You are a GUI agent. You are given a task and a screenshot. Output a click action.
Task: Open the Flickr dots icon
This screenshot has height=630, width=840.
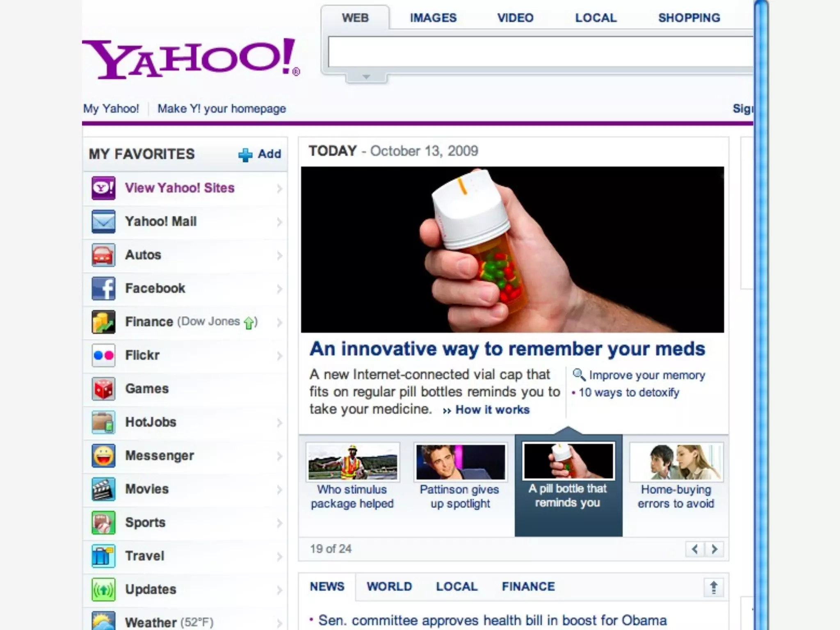click(103, 355)
